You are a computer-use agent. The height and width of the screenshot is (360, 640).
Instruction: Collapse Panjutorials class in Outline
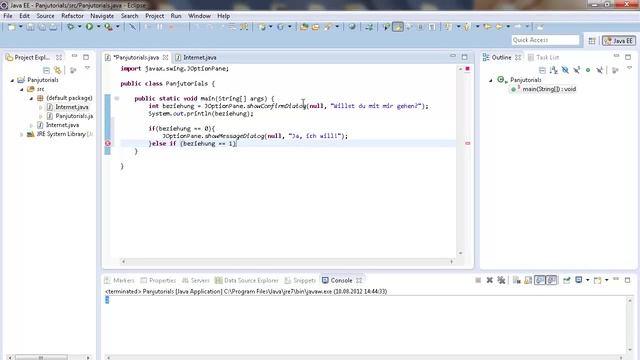coord(491,80)
